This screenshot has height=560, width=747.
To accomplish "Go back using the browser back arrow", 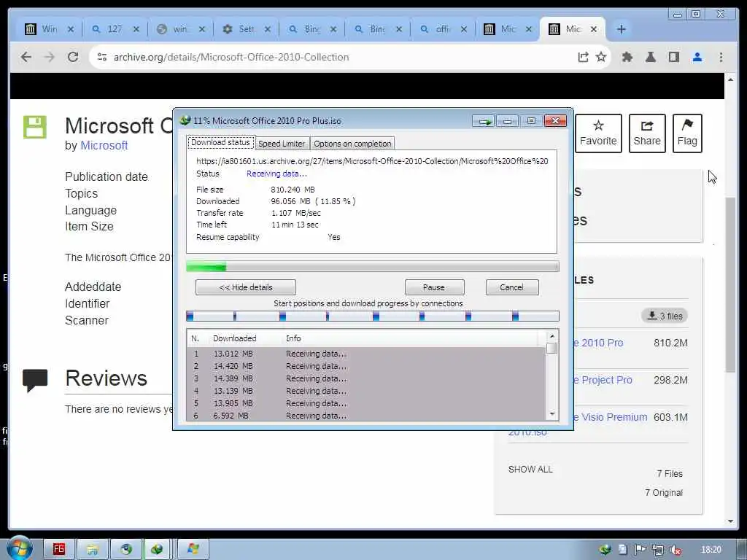I will point(26,57).
